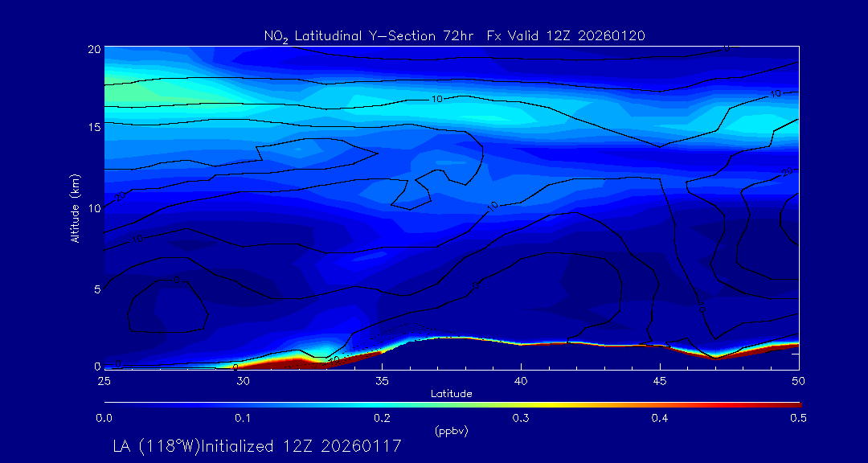This screenshot has height=463, width=868.
Task: Click colorbar scale label "0.0"
Action: coord(104,418)
